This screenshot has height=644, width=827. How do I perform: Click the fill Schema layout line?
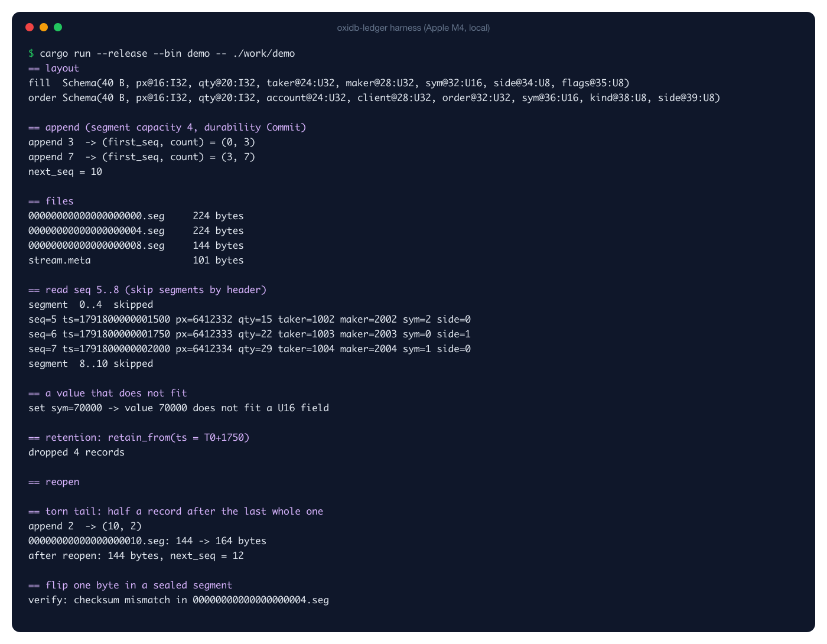coord(329,83)
